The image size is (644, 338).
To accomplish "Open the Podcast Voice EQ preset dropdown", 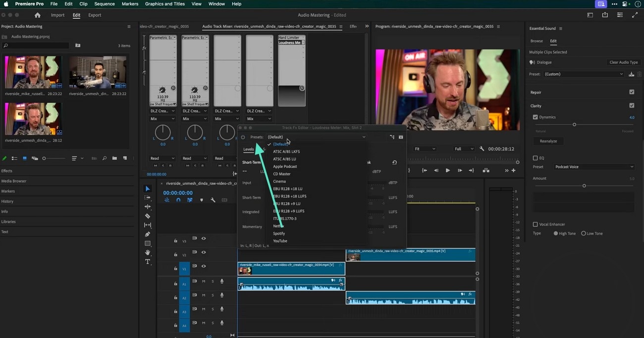I will point(593,167).
